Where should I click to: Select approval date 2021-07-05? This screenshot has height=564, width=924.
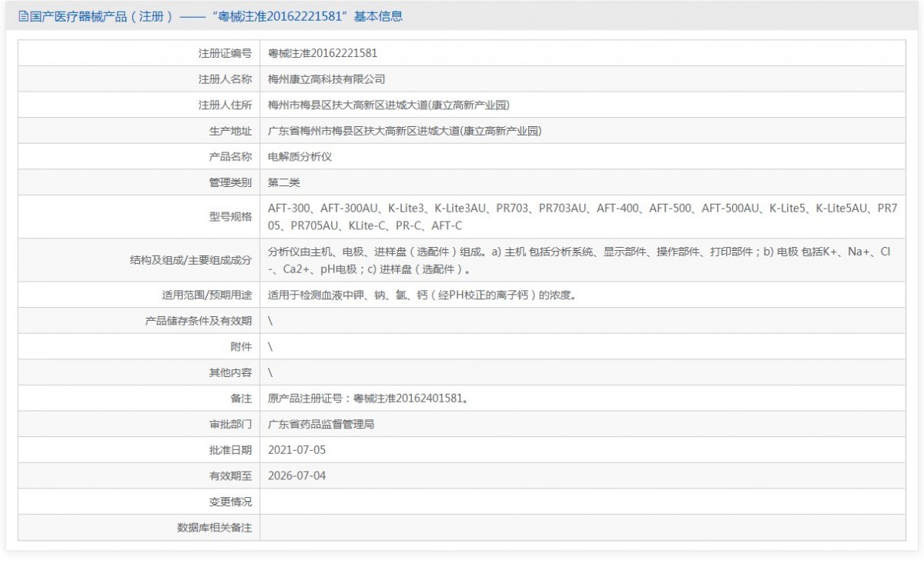tap(296, 449)
